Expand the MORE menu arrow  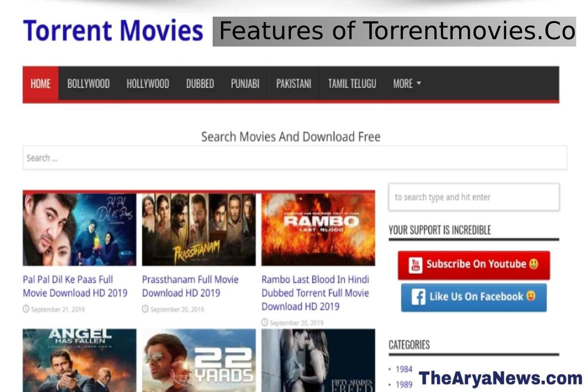pyautogui.click(x=419, y=84)
